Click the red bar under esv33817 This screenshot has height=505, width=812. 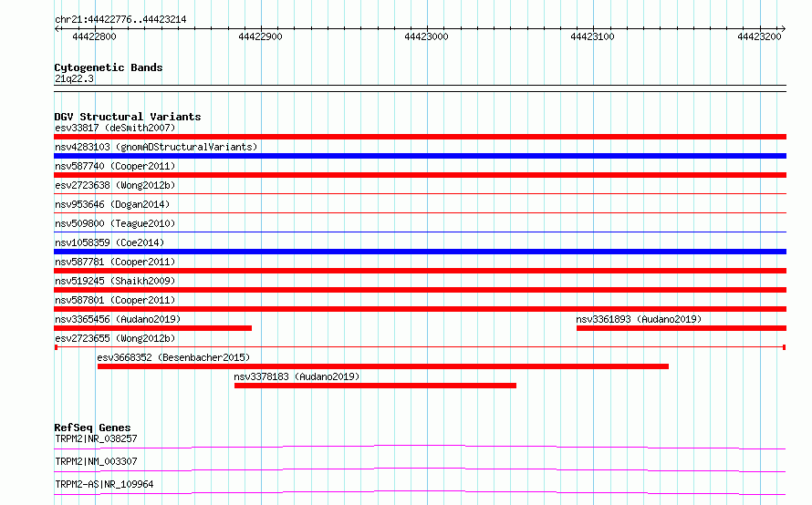tap(420, 137)
